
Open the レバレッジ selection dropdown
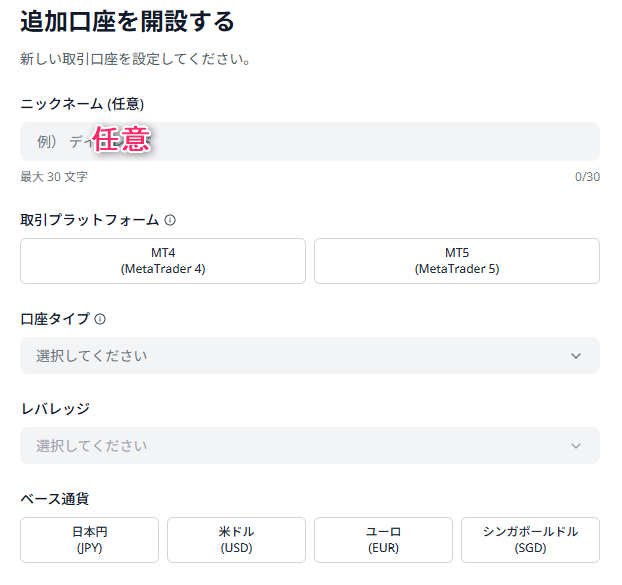310,446
